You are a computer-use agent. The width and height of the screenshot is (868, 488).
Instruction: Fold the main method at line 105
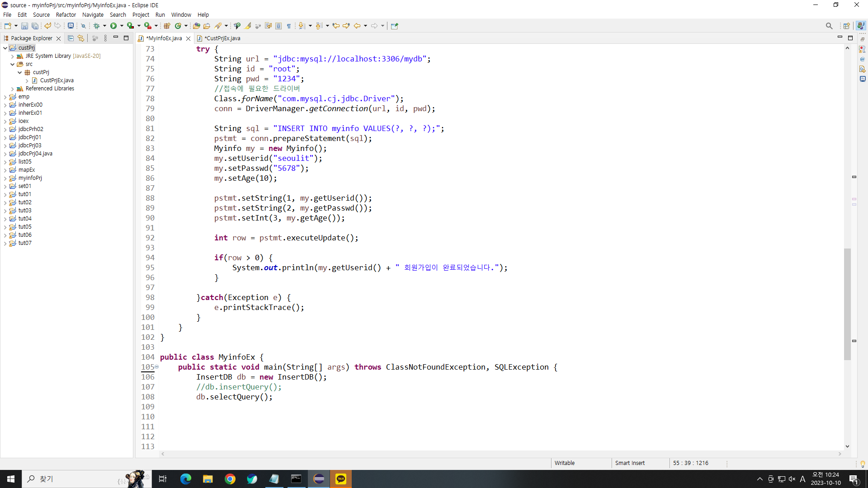(157, 367)
